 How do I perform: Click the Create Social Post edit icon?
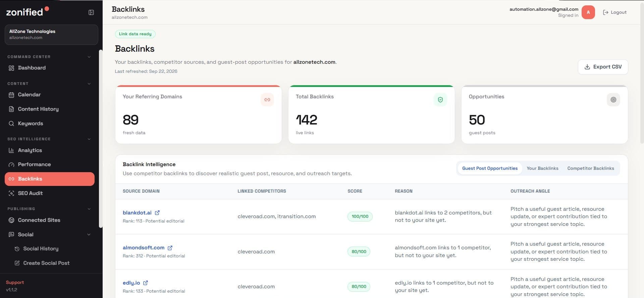tap(17, 263)
